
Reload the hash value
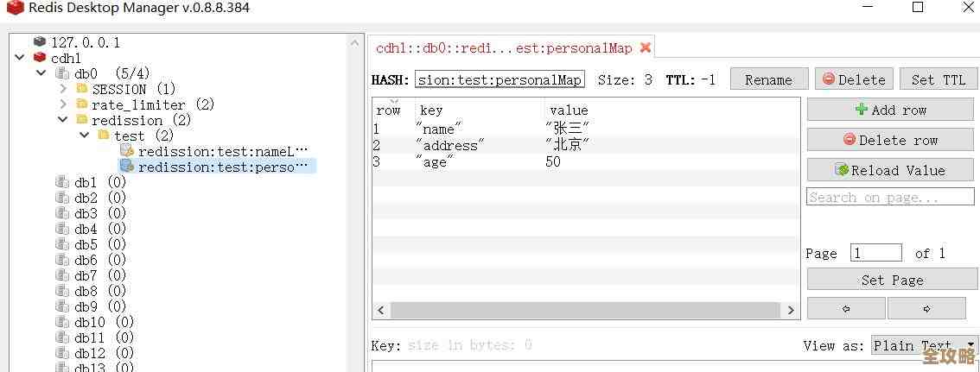click(x=890, y=170)
